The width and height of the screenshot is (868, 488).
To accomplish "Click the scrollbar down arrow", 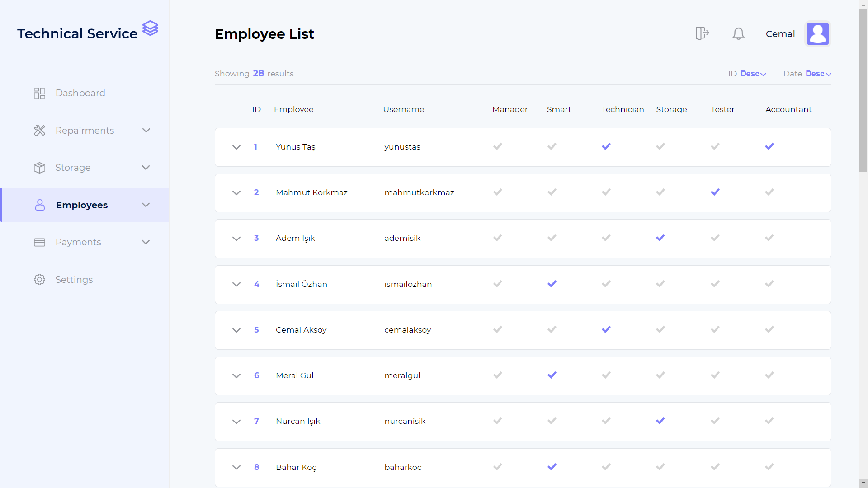I will 863,483.
